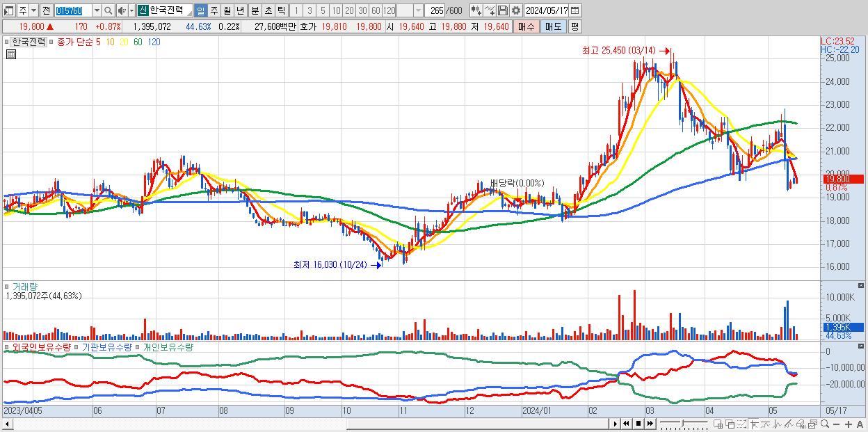The image size is (868, 432).
Task: Click the grid icon at chart top-left
Action: tap(10, 55)
